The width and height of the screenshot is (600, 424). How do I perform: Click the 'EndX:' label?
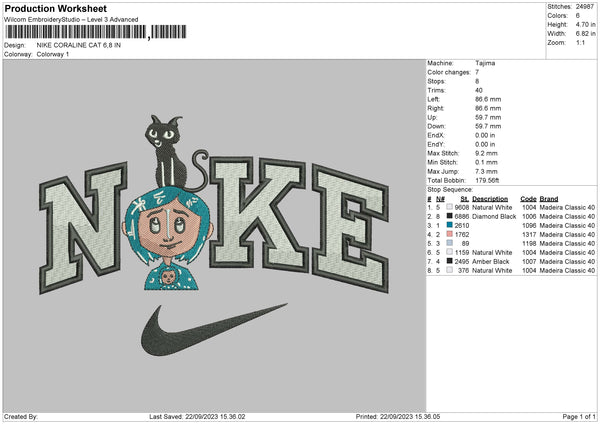(436, 135)
